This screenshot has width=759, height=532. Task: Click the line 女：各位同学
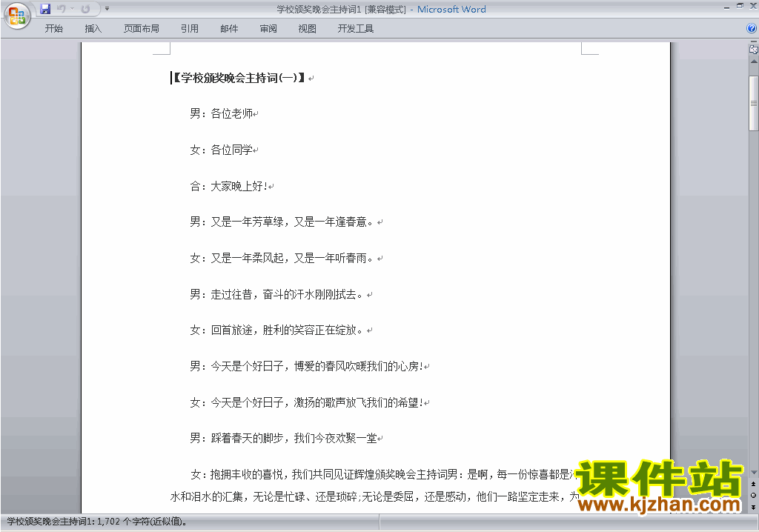tap(222, 150)
